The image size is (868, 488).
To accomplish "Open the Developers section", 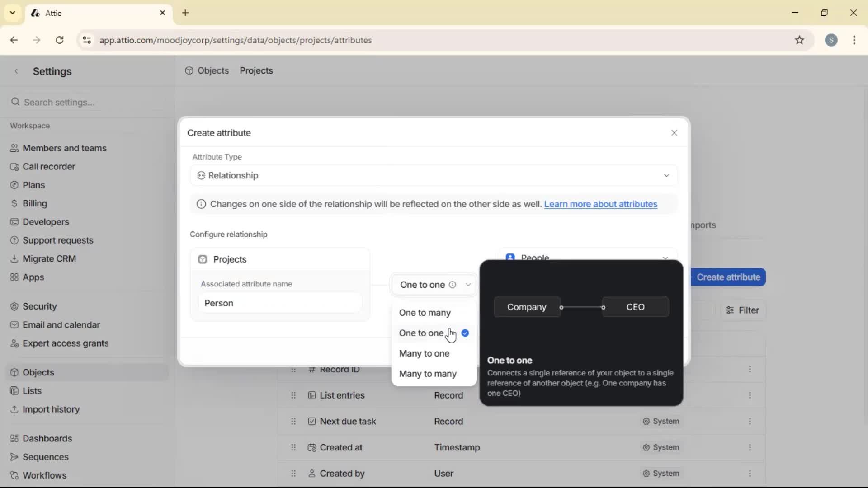I will coord(45,221).
